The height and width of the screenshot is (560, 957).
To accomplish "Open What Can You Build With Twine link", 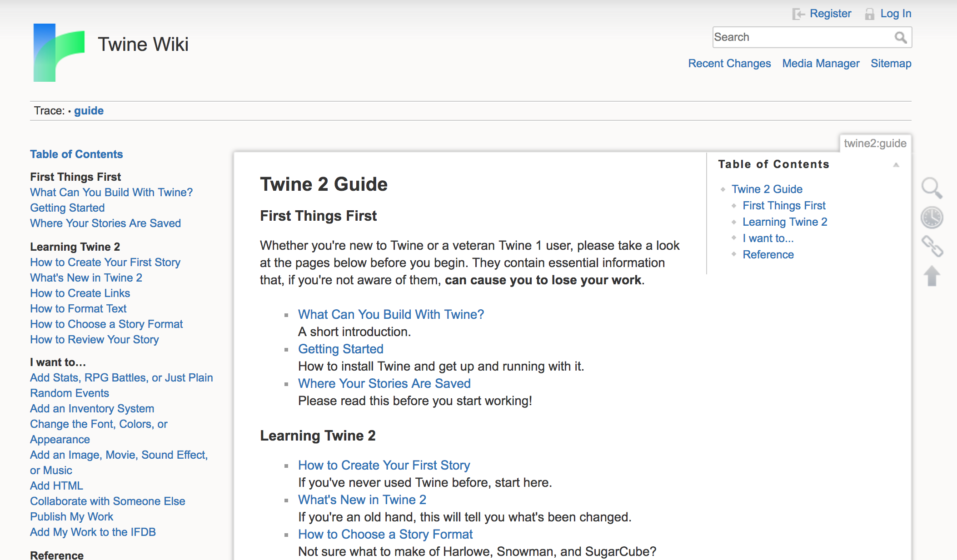I will pos(390,314).
